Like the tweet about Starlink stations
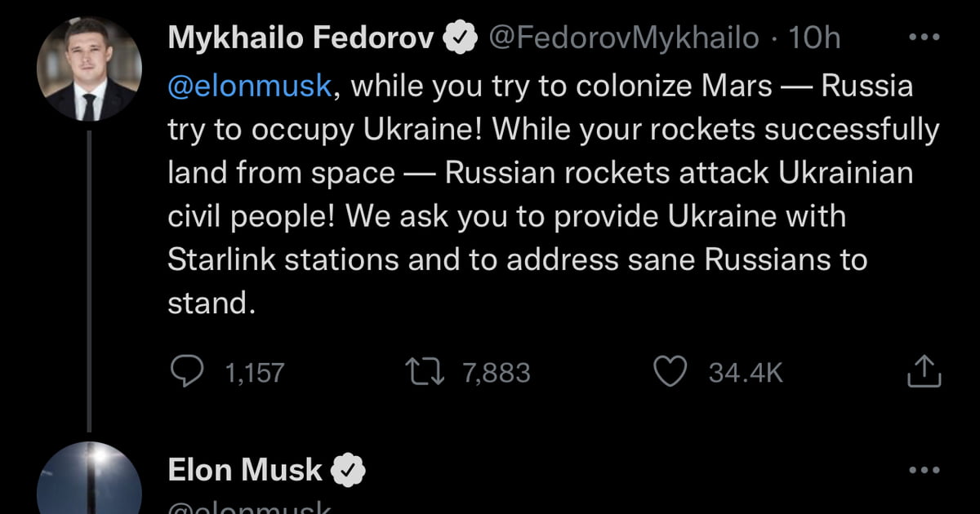 click(671, 373)
